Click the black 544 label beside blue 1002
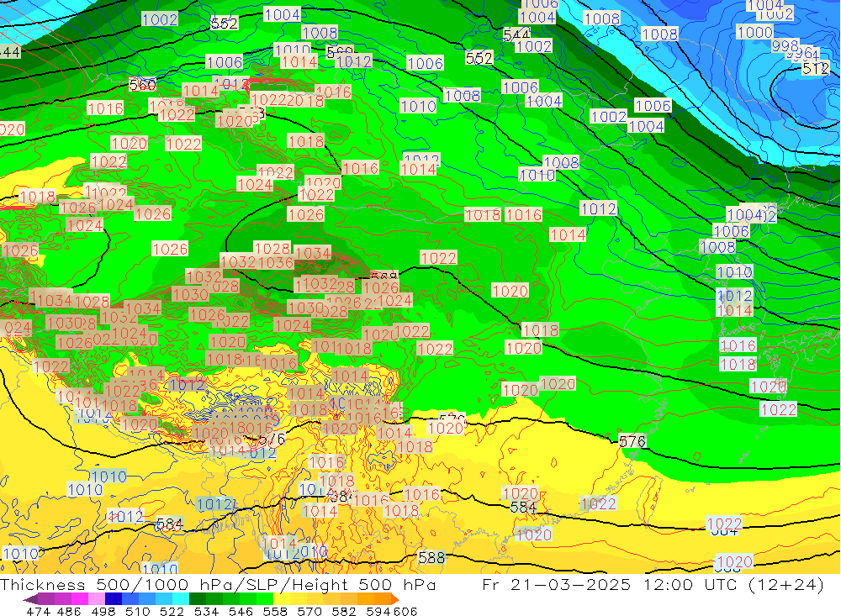Screen dimensions: 841x616 517,34
